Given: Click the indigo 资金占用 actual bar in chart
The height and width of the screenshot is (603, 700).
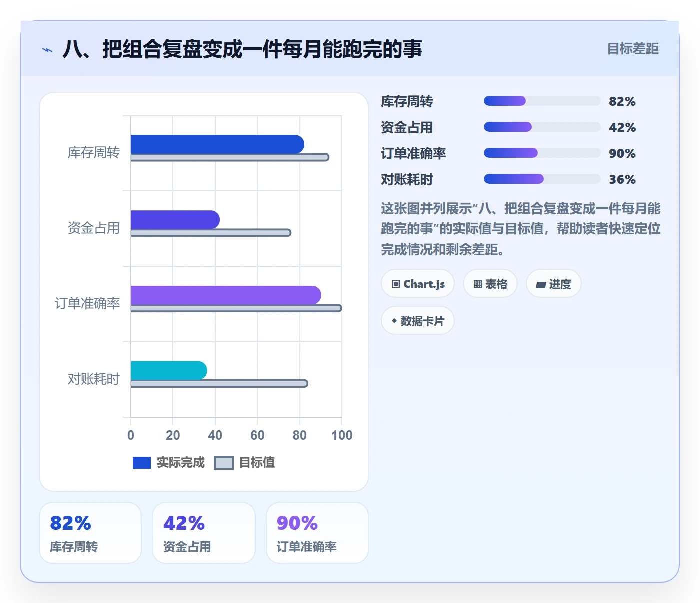Looking at the screenshot, I should pos(175,220).
